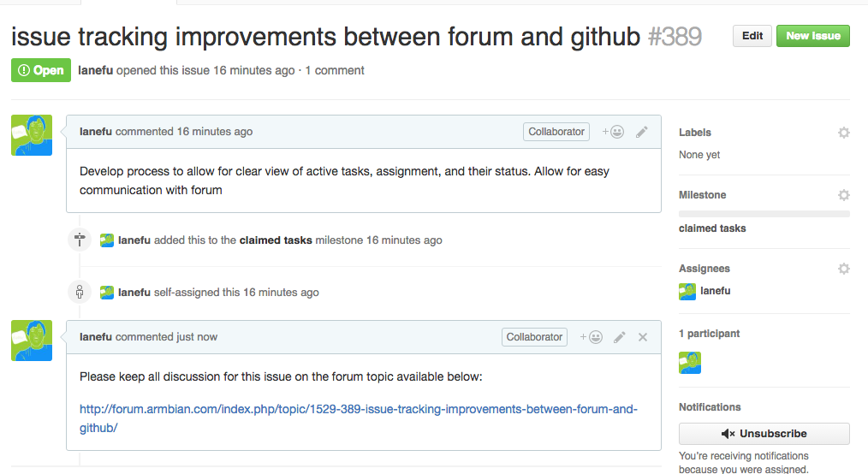The width and height of the screenshot is (868, 474).
Task: Open the forum.armbian.com topic link
Action: click(x=358, y=409)
